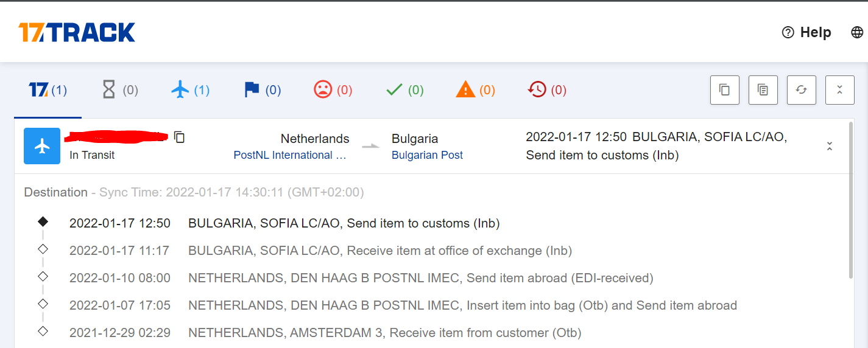
Task: Select the red clock expired tab
Action: click(x=546, y=90)
